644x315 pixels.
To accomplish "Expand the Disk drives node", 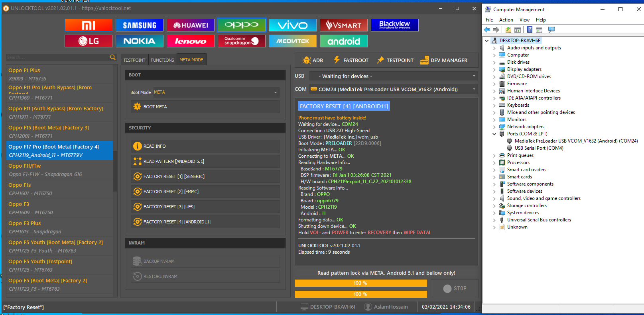I will point(494,62).
